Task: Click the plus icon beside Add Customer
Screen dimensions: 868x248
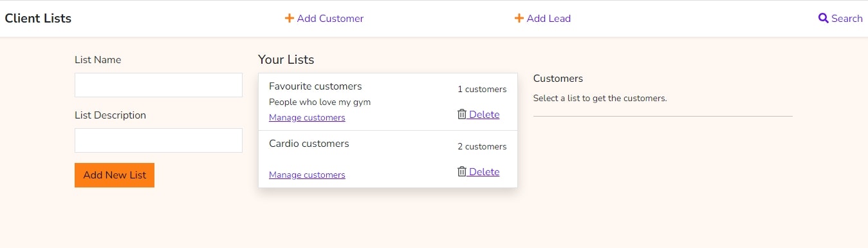Action: (x=290, y=19)
